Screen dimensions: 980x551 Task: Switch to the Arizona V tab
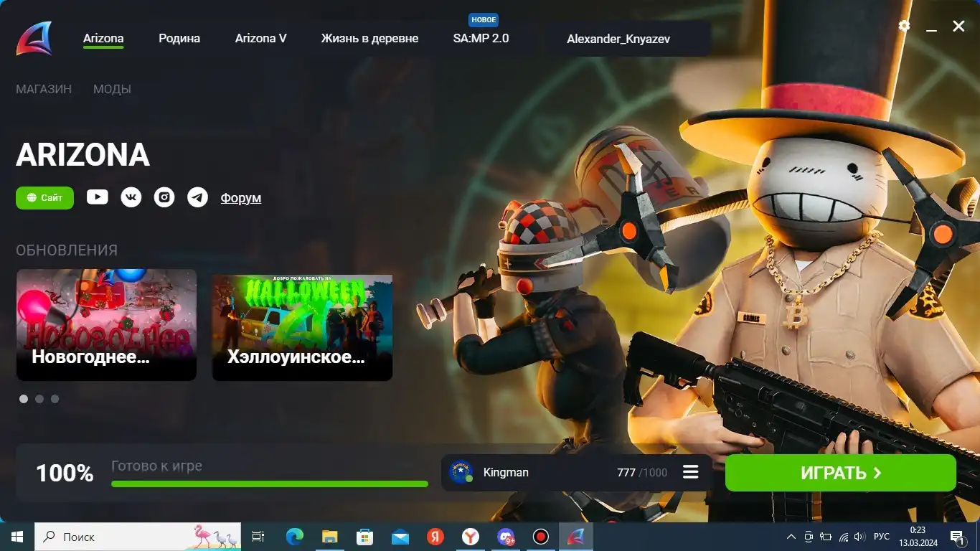point(261,39)
